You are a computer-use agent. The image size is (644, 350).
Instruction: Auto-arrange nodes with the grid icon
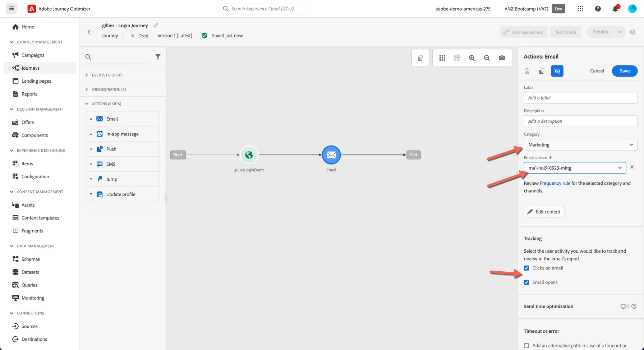pos(442,58)
